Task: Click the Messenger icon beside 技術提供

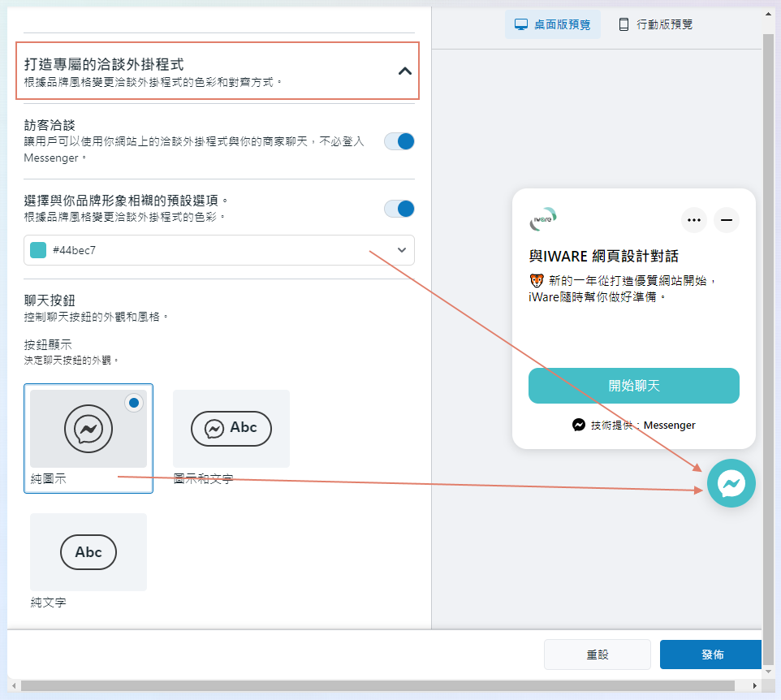Action: 579,425
